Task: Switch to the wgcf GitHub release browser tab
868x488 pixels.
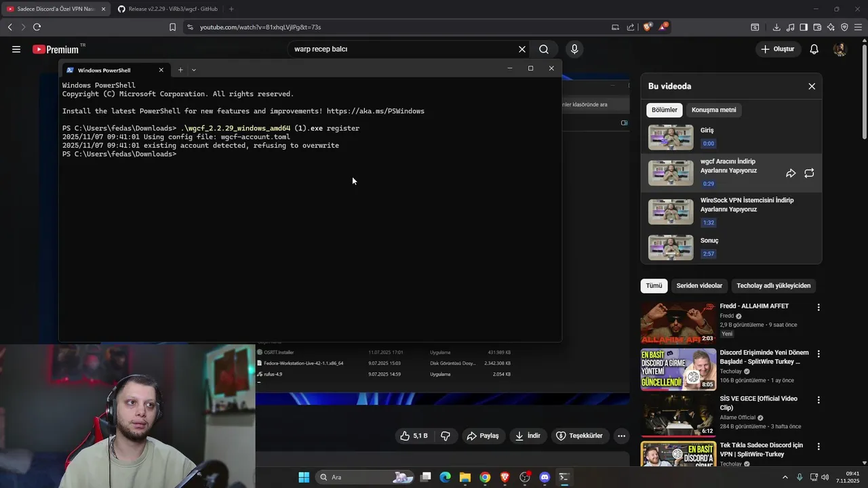Action: click(x=167, y=9)
